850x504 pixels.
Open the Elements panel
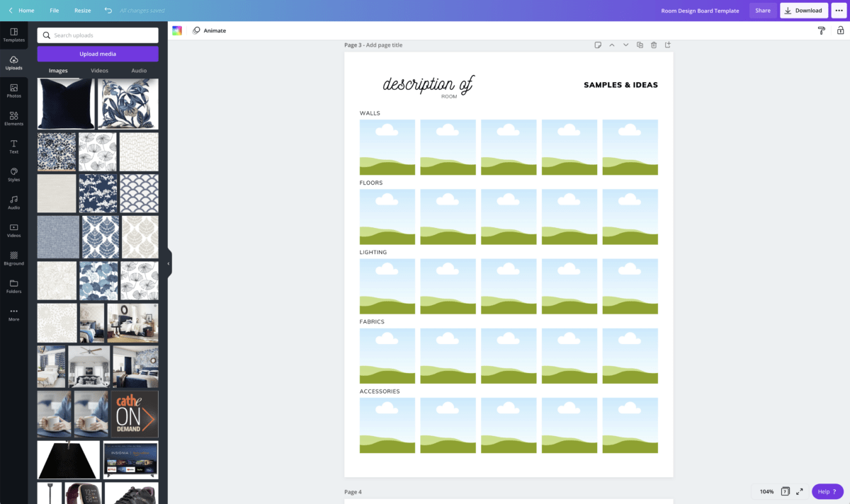[x=13, y=118]
